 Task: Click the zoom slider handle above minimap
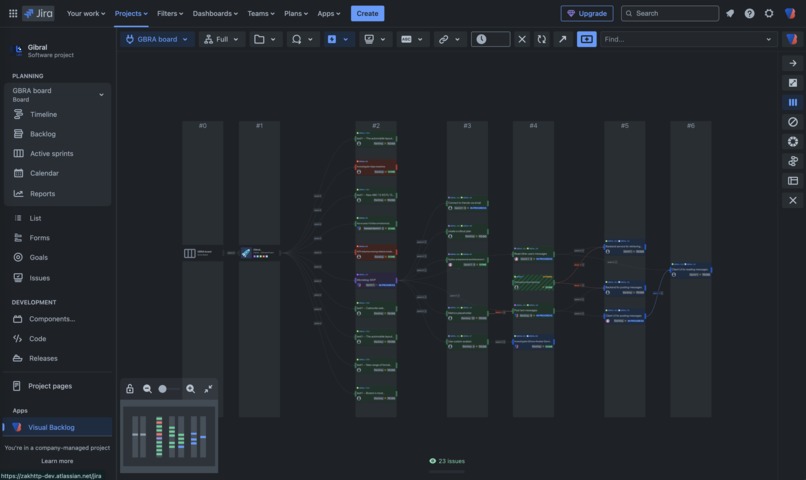pyautogui.click(x=162, y=389)
